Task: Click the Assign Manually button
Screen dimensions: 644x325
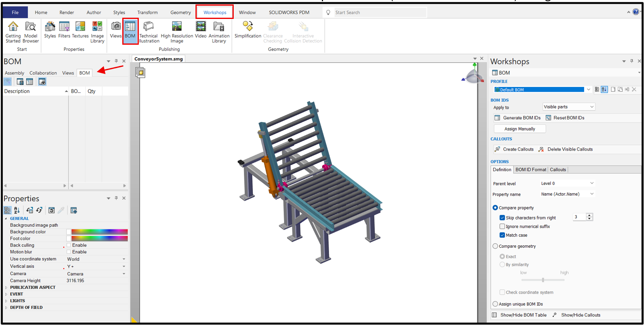Action: [520, 129]
